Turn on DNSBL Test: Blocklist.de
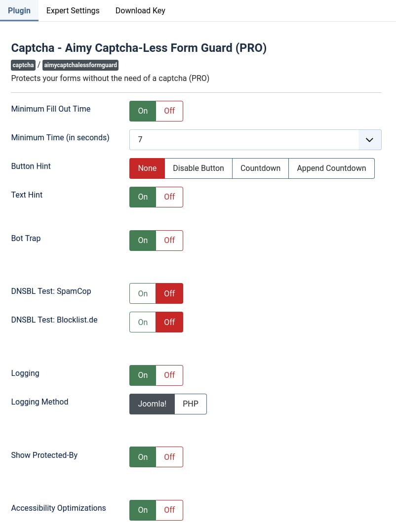The height and width of the screenshot is (532, 396). tap(143, 322)
